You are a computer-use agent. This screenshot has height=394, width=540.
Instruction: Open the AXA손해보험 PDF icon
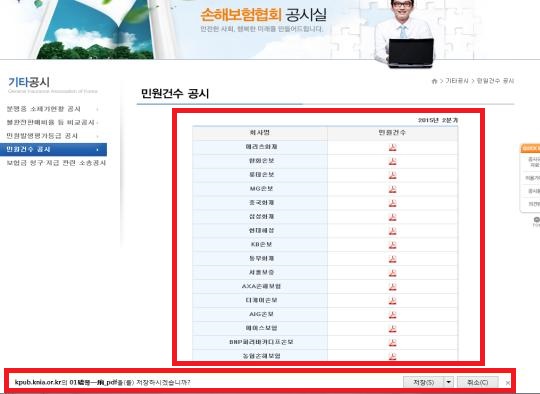(392, 287)
